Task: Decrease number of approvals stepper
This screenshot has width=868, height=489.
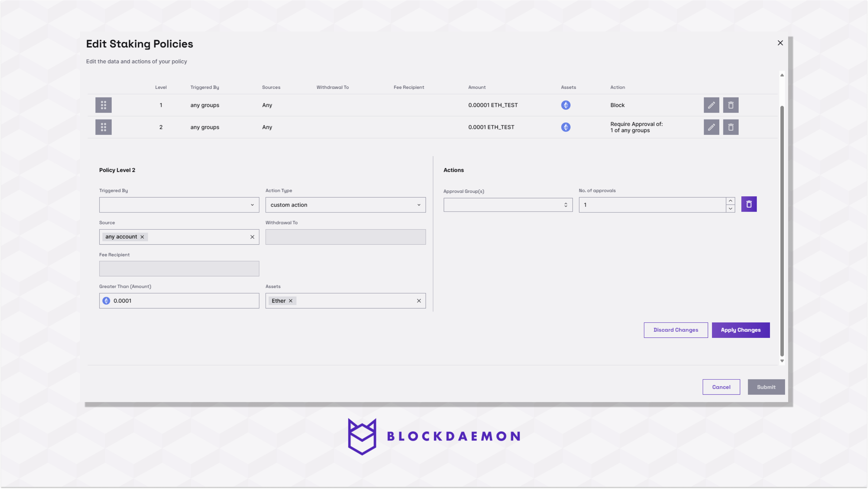Action: (730, 209)
